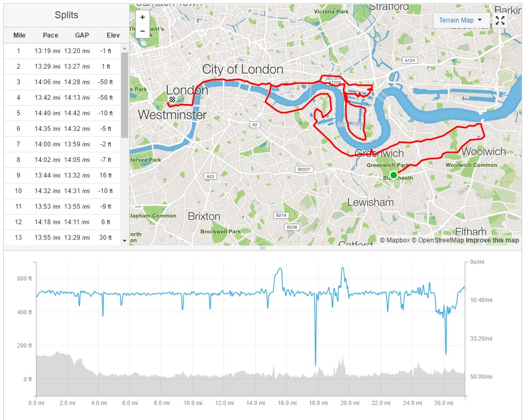Click the pane resize grip handle
The width and height of the screenshot is (528, 420).
(x=263, y=248)
